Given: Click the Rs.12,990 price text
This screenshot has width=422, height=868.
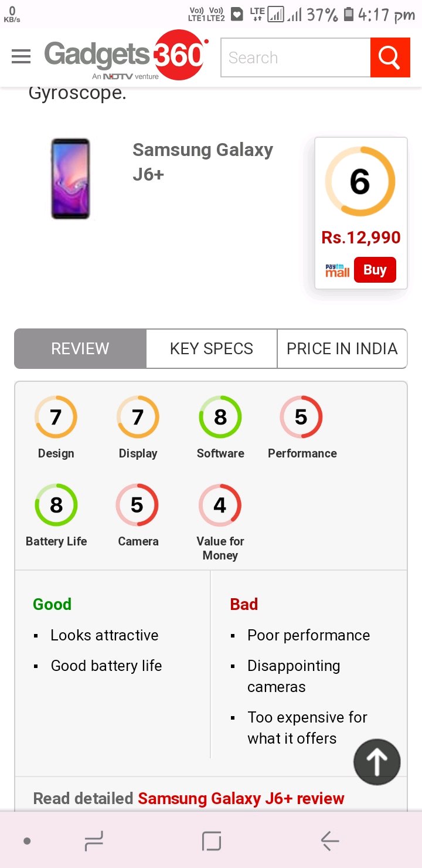Looking at the screenshot, I should pos(361,238).
